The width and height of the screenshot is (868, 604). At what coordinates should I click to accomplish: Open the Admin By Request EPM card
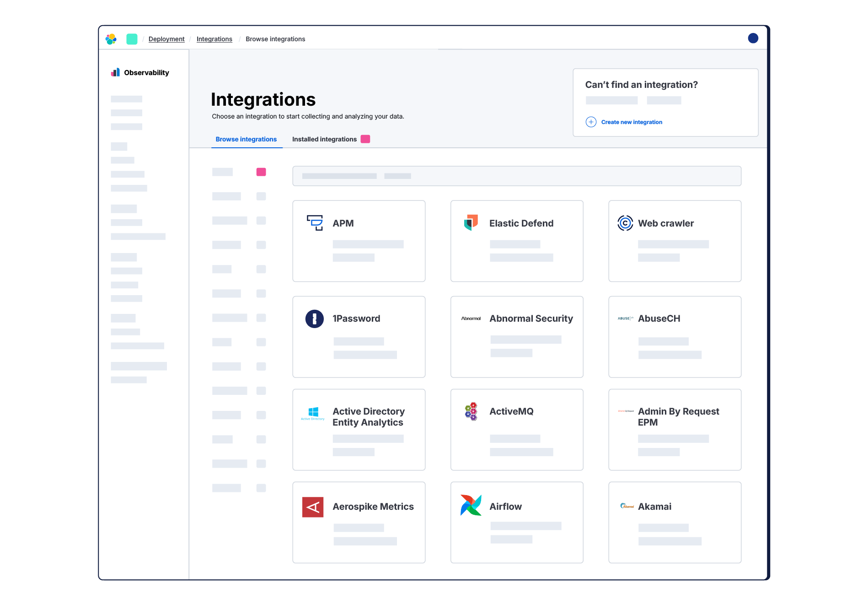tap(675, 430)
